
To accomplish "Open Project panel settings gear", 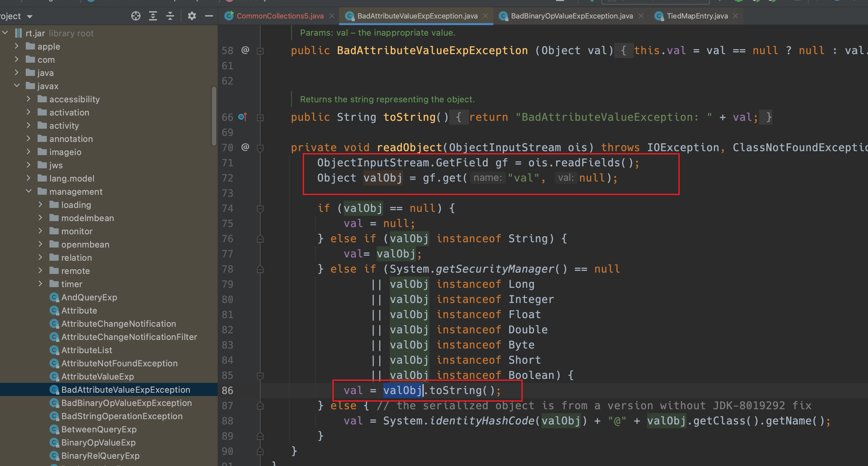I will coord(192,16).
